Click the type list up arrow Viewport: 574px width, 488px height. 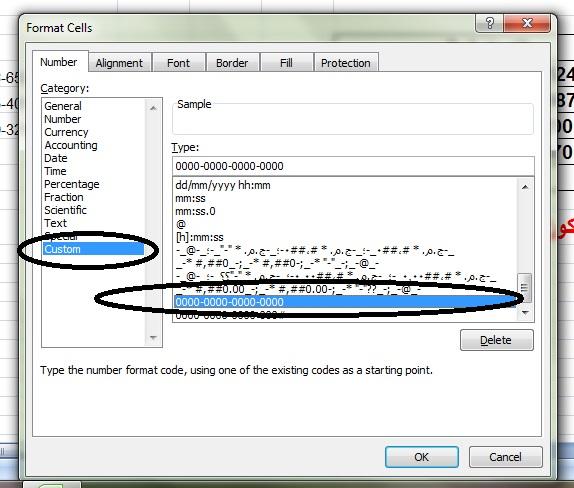(x=525, y=187)
